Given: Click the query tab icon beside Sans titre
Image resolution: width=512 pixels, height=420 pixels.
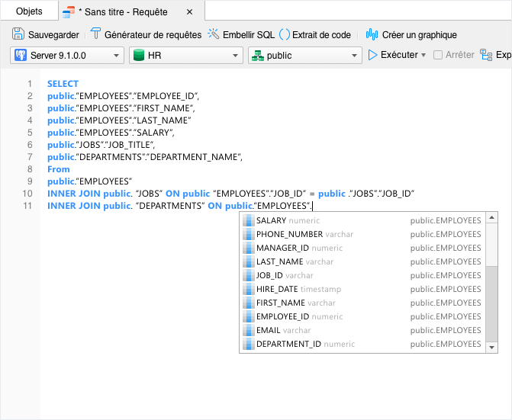Looking at the screenshot, I should point(69,12).
